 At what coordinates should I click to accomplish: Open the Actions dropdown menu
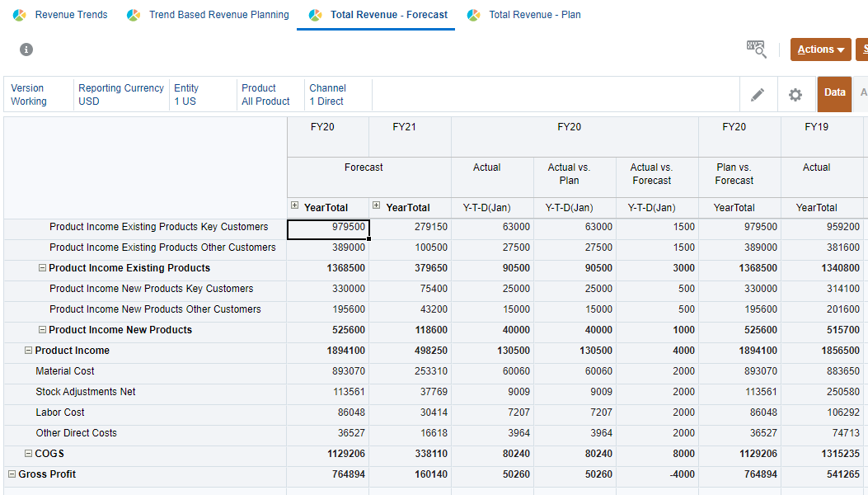coord(820,49)
